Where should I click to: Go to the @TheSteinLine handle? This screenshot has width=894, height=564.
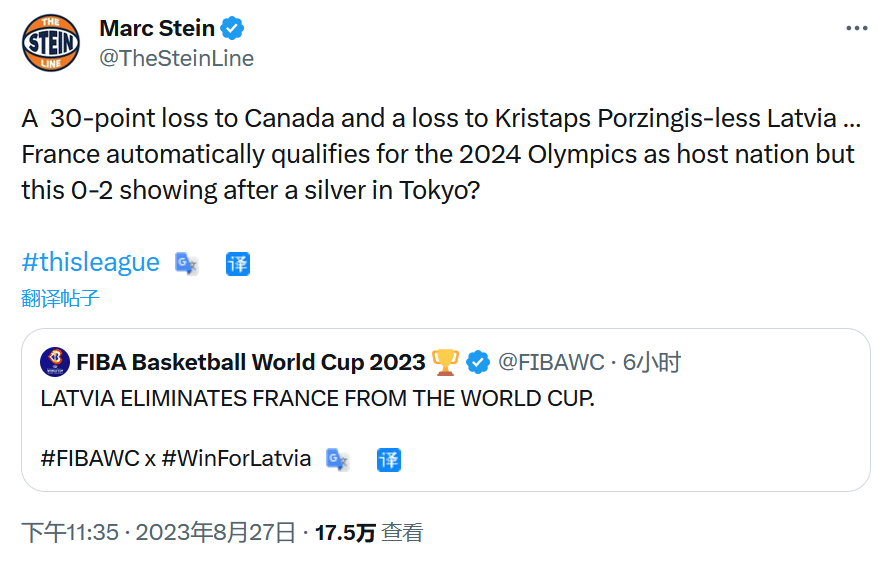pyautogui.click(x=176, y=58)
